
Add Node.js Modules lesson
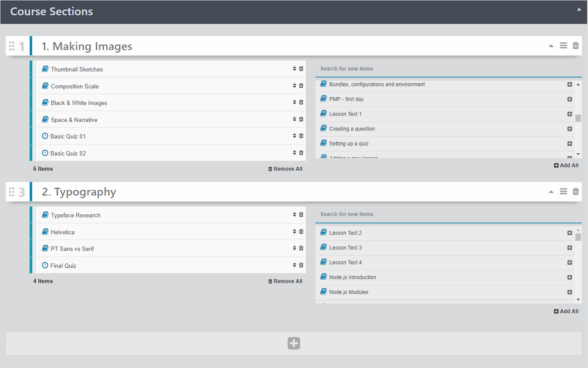tap(570, 292)
